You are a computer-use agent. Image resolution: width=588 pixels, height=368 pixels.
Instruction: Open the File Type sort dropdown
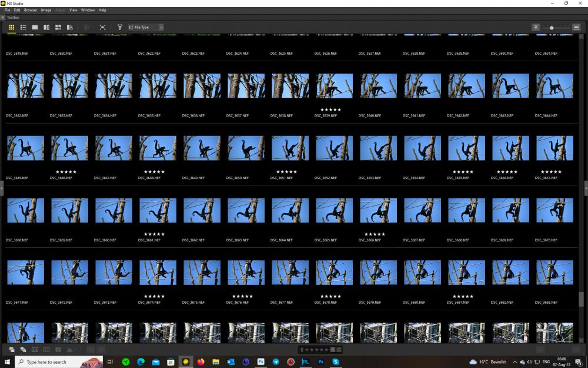point(145,28)
